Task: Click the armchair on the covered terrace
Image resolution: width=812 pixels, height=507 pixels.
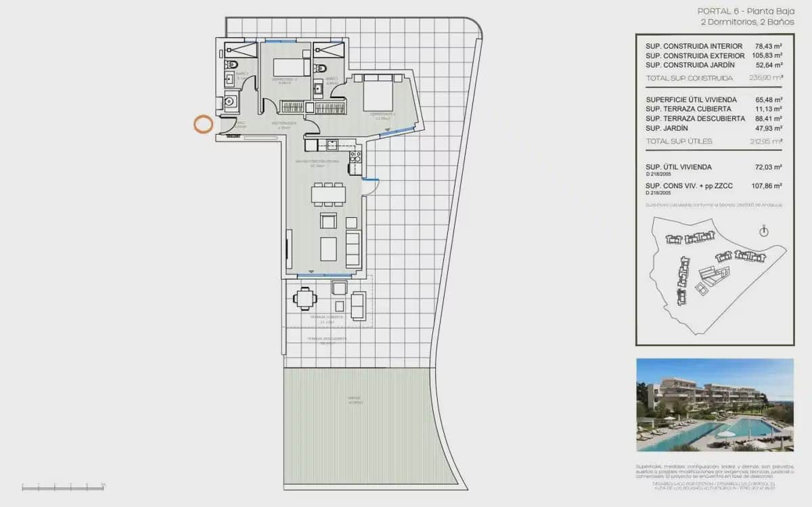Action: pos(339,287)
